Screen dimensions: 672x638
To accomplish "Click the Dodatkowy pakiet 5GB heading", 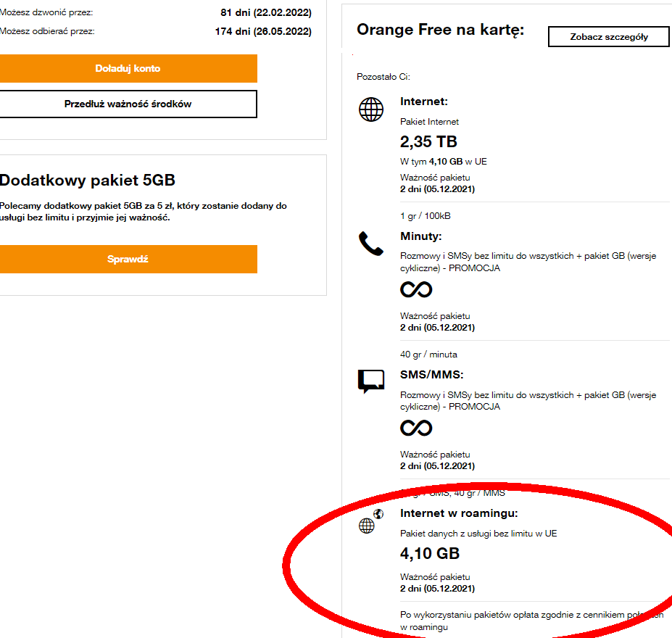I will (x=87, y=181).
